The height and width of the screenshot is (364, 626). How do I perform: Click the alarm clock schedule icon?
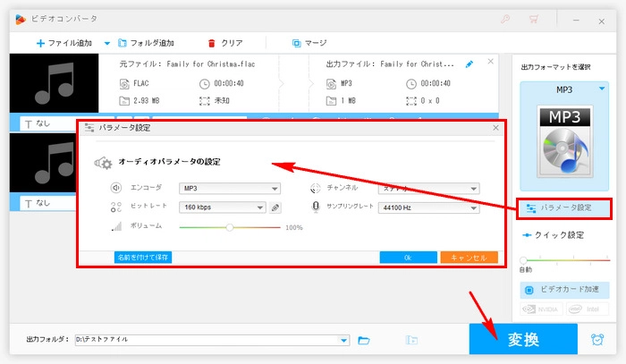[596, 340]
